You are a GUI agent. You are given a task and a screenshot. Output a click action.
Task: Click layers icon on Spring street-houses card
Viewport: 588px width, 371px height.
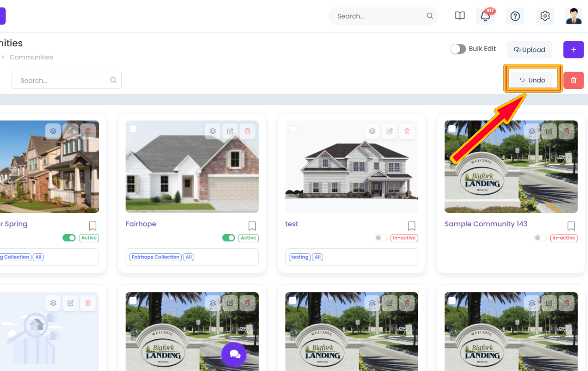pos(53,131)
